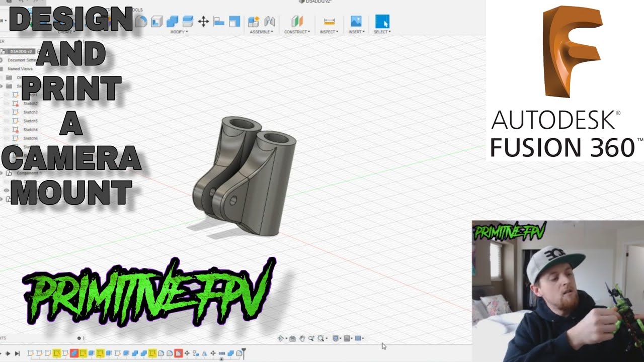Select Sketch3 in the browser tree
Screen dimensions: 644x362
click(31, 112)
